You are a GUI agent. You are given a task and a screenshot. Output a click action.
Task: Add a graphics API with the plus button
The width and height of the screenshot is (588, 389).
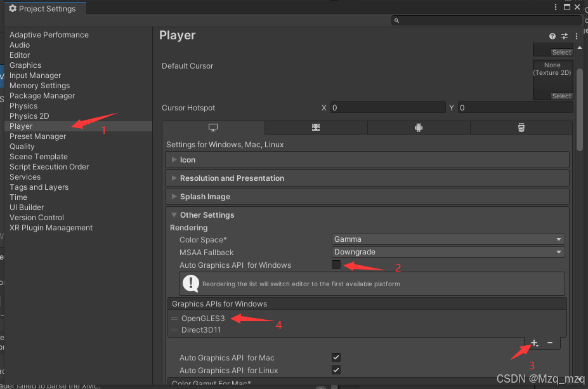[534, 343]
